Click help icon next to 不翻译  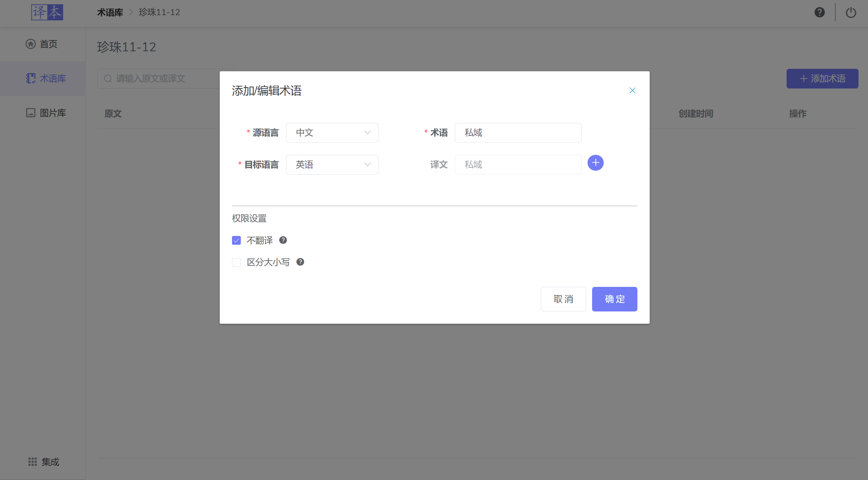(283, 240)
